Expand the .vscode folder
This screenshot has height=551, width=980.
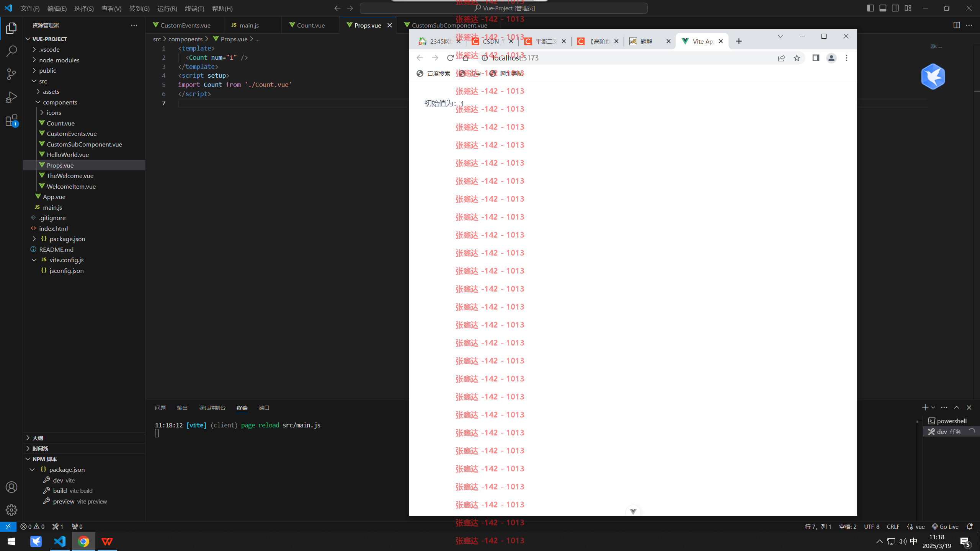(84, 49)
